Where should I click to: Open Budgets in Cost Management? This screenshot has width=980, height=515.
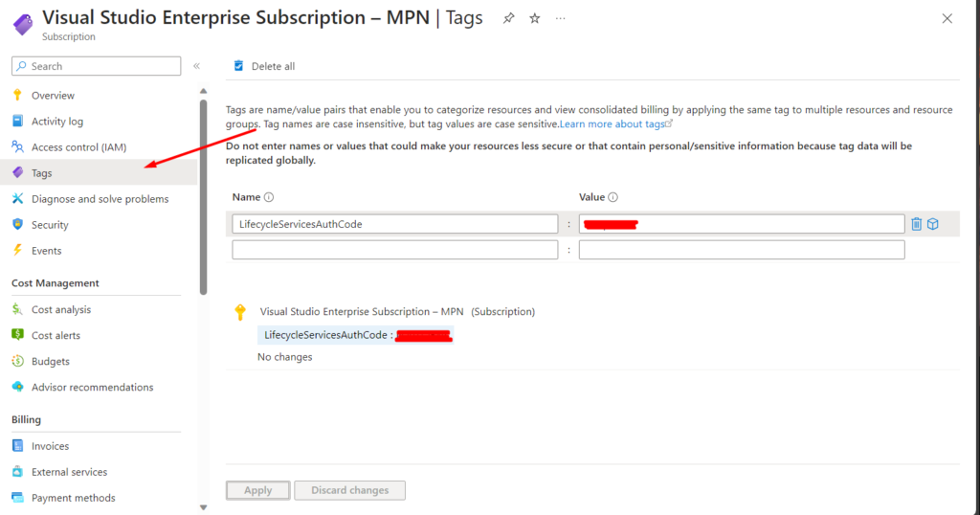coord(51,361)
